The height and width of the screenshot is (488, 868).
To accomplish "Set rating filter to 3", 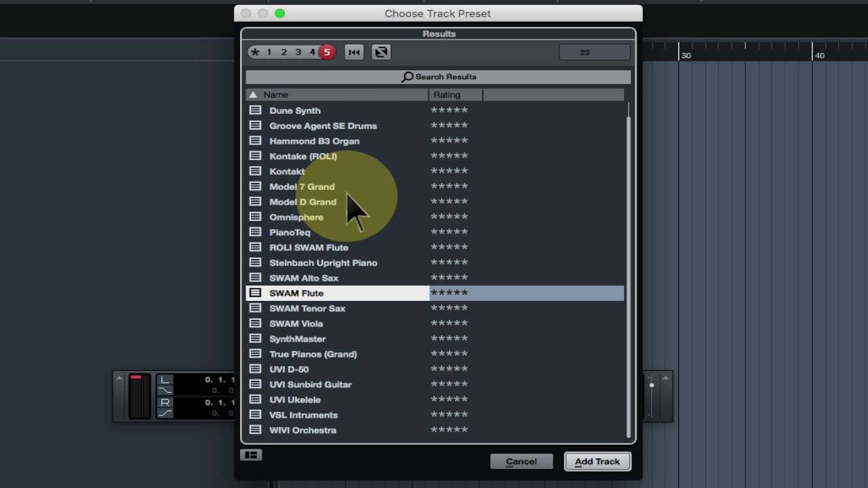I will pyautogui.click(x=298, y=52).
